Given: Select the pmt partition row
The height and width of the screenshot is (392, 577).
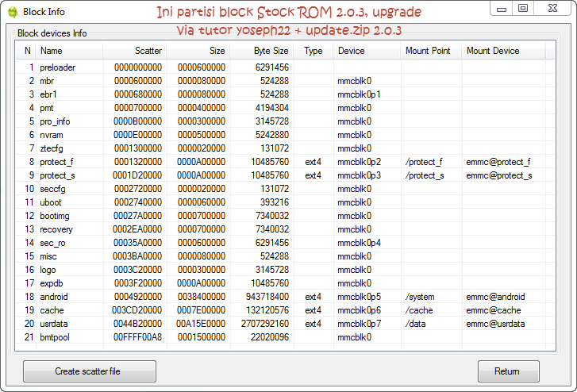Looking at the screenshot, I should [286, 108].
